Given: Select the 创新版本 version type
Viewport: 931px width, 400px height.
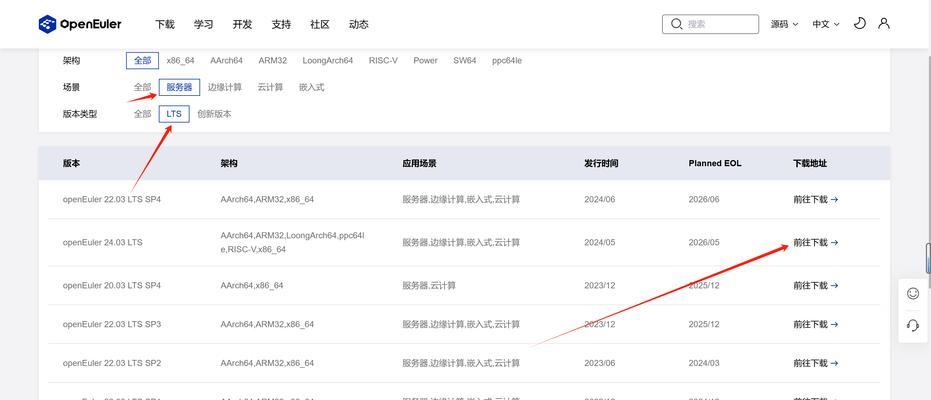Looking at the screenshot, I should coord(214,114).
